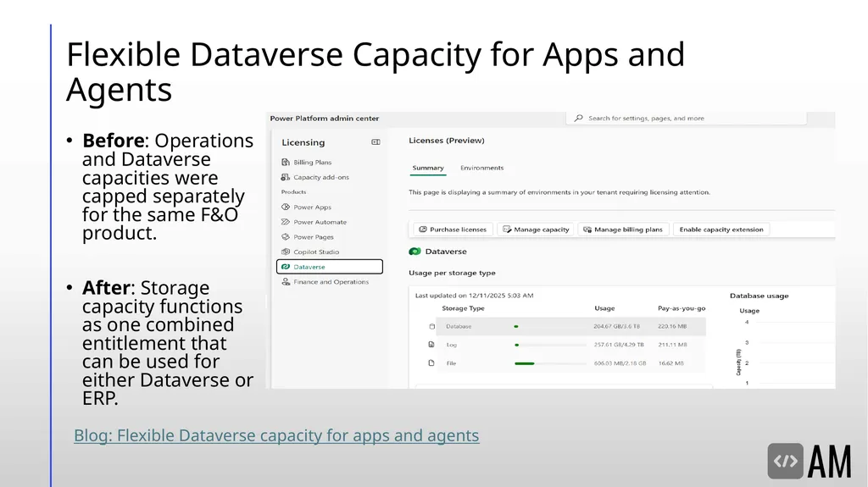Viewport: 868px width, 487px height.
Task: Click the Power Pages product icon
Action: click(286, 237)
